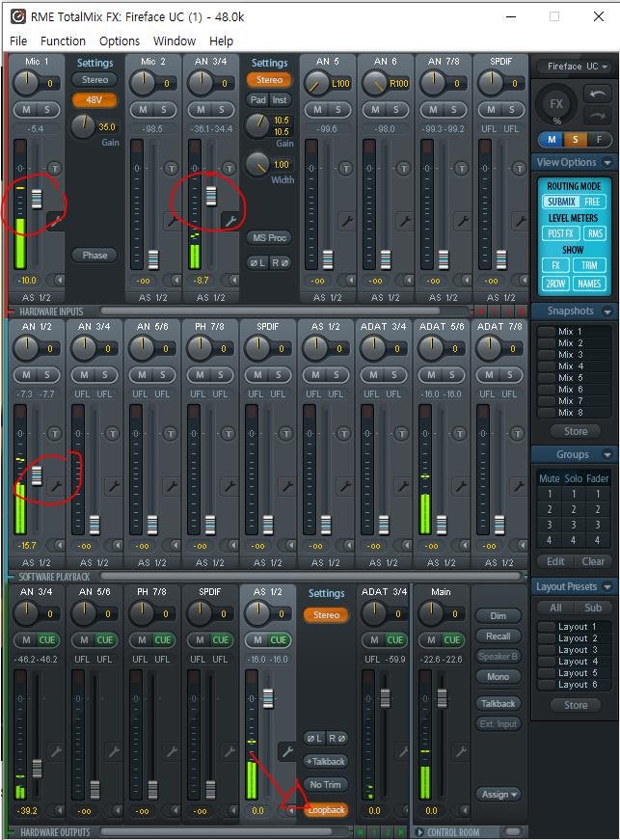The height and width of the screenshot is (840, 620).
Task: Open wrench settings for the PH 7/8 playback channel
Action: click(x=229, y=486)
